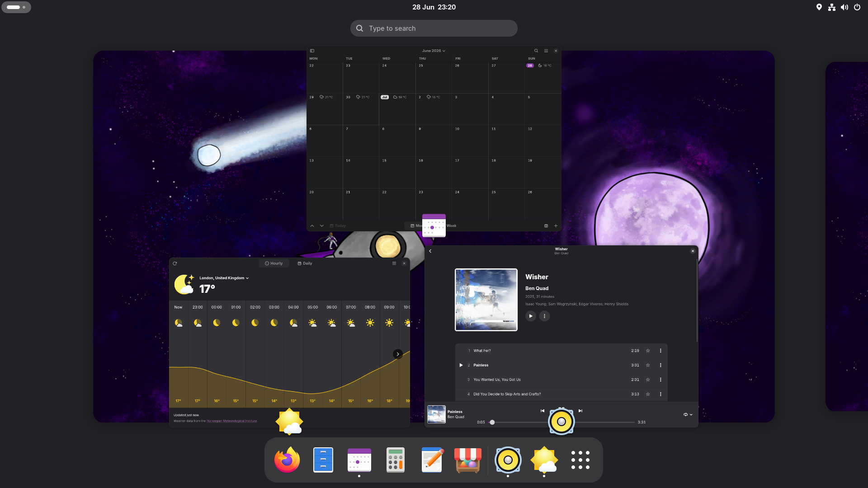The width and height of the screenshot is (868, 488).
Task: Open options for Did You Decide track
Action: [660, 394]
